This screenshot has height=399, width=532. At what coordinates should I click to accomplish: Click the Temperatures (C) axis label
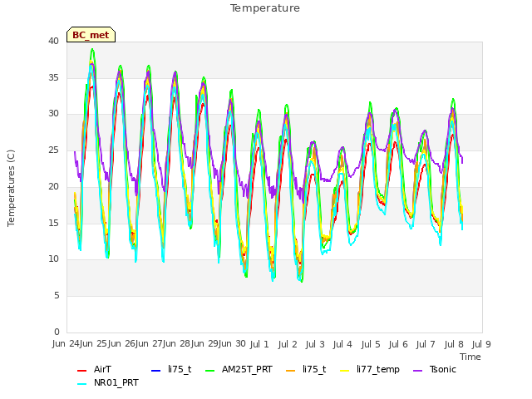point(11,188)
